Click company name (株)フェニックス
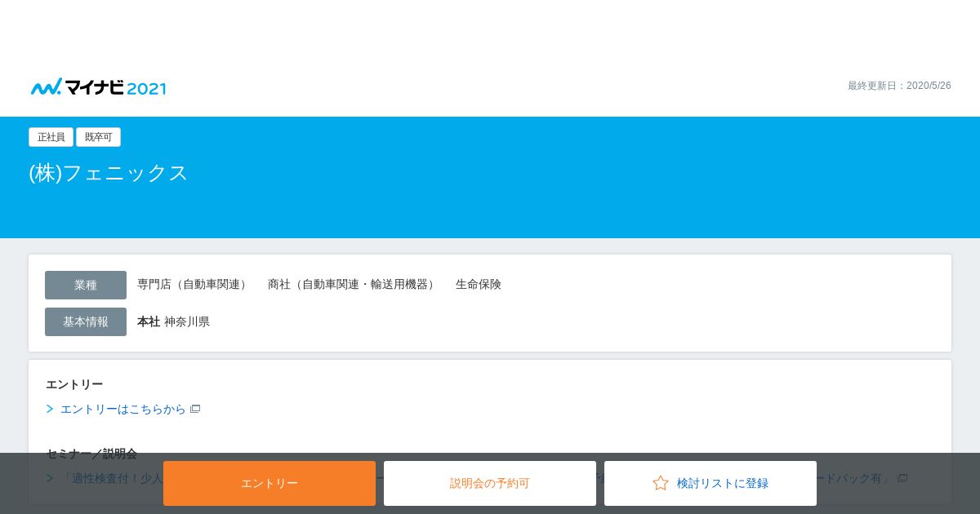Image resolution: width=980 pixels, height=514 pixels. (109, 173)
